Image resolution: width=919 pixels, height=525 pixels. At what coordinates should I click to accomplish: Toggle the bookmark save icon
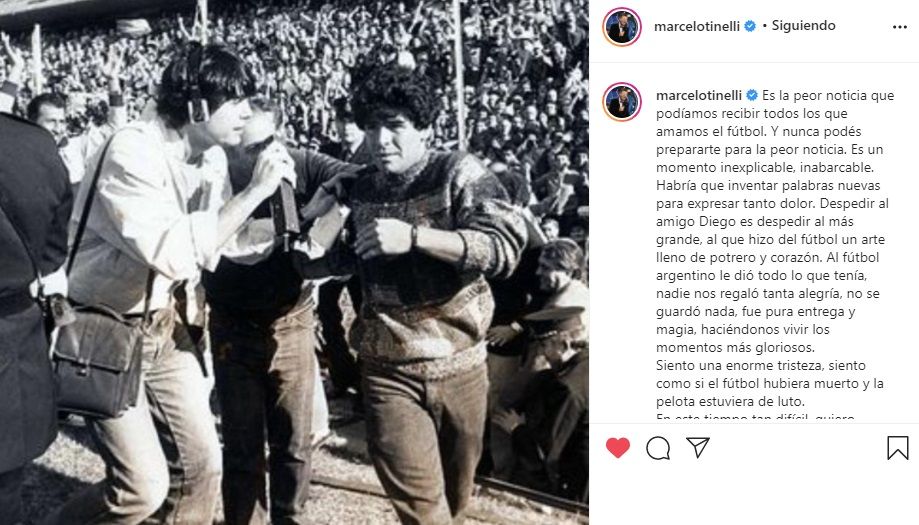(897, 448)
